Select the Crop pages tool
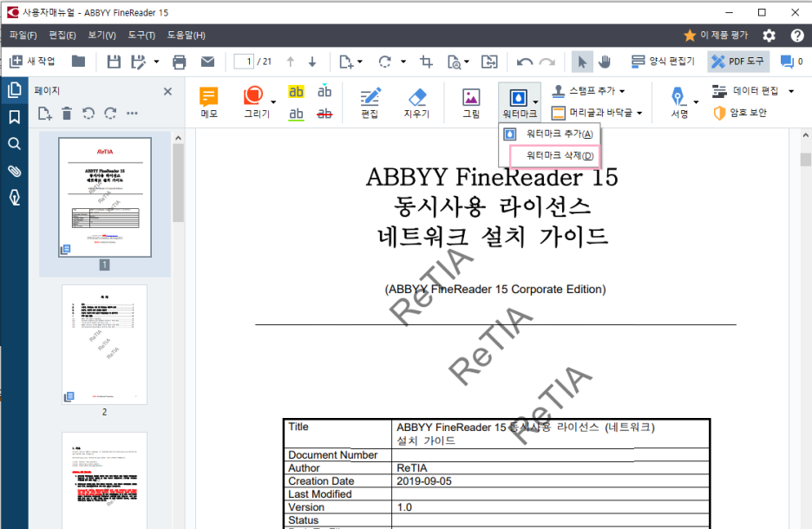The width and height of the screenshot is (812, 529). [x=426, y=62]
